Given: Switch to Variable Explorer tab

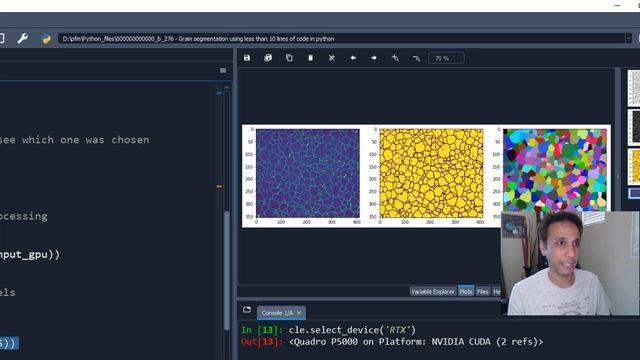Looking at the screenshot, I should (x=433, y=291).
